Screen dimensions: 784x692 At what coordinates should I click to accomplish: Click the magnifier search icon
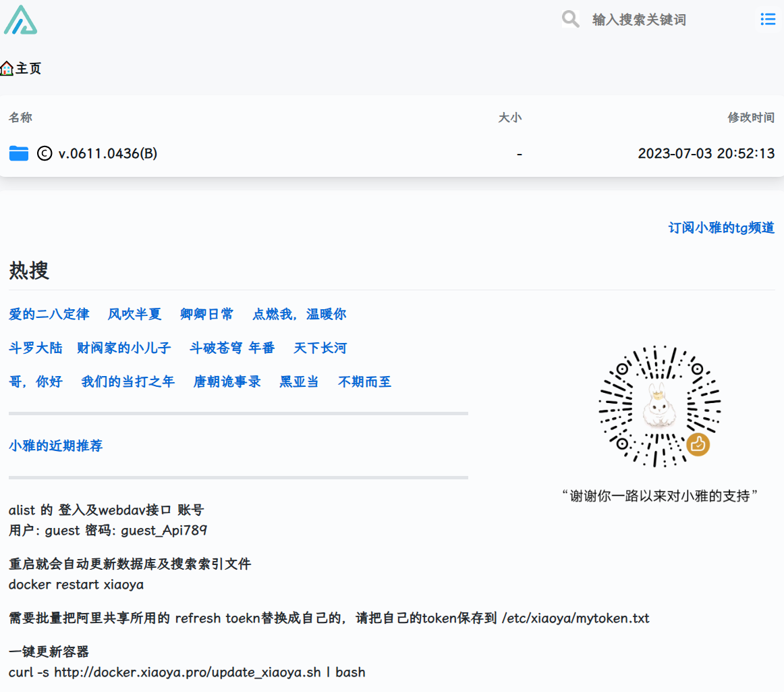(x=570, y=19)
